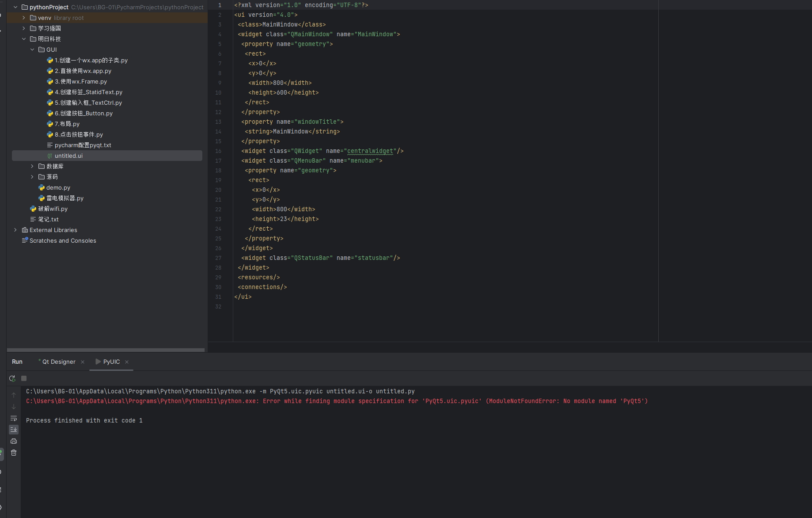Image resolution: width=812 pixels, height=518 pixels.
Task: Expand the 源码 folder
Action: coord(32,177)
